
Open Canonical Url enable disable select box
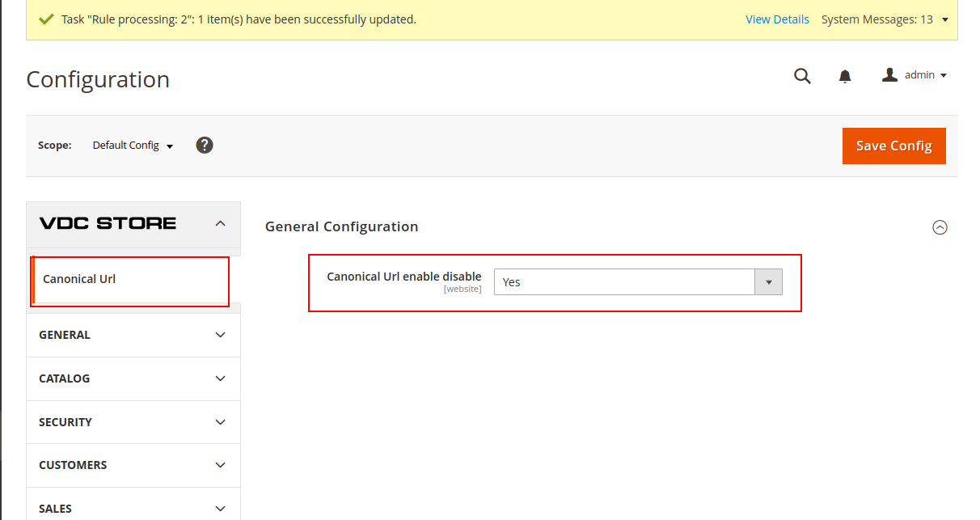pos(637,282)
